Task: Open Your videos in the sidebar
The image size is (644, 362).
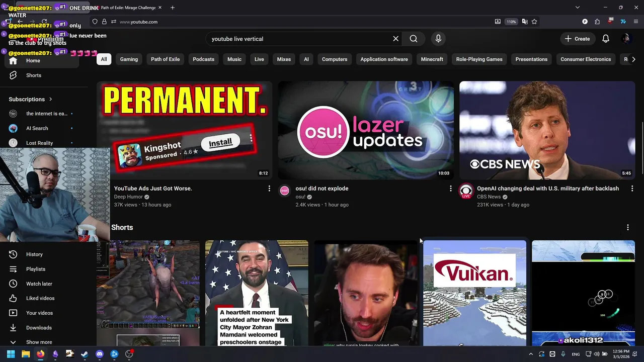Action: tap(42, 313)
